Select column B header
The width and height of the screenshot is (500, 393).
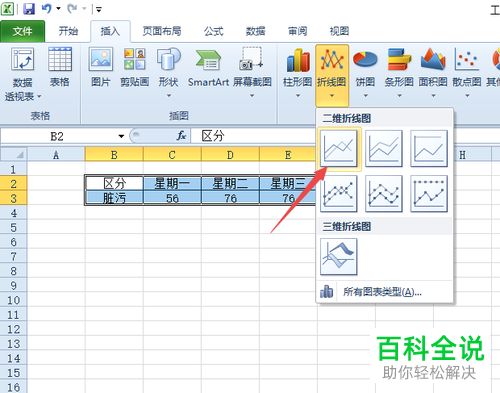(x=114, y=155)
